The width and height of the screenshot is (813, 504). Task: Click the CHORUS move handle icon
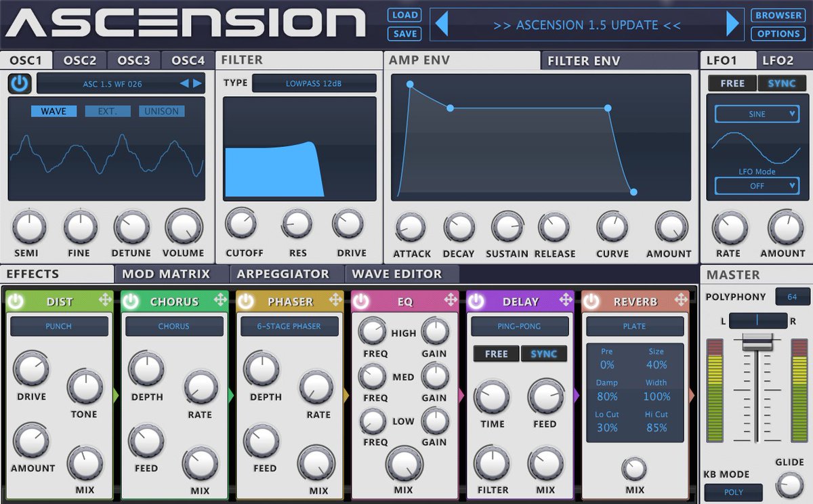click(220, 300)
